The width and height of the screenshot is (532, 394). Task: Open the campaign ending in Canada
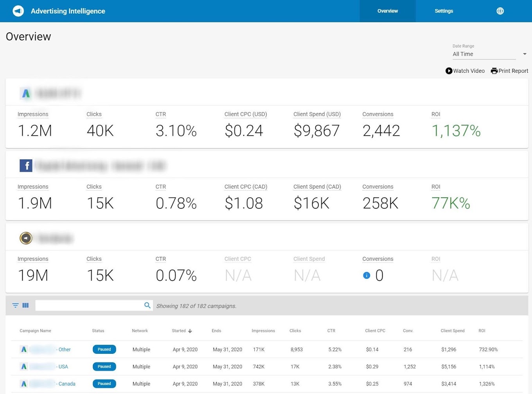coord(52,384)
